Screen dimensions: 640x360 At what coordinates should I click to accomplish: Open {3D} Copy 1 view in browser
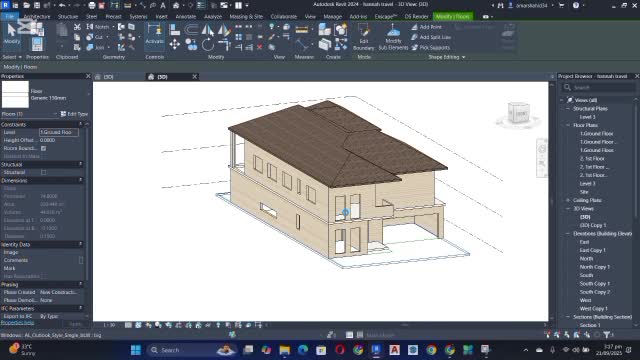(593, 225)
